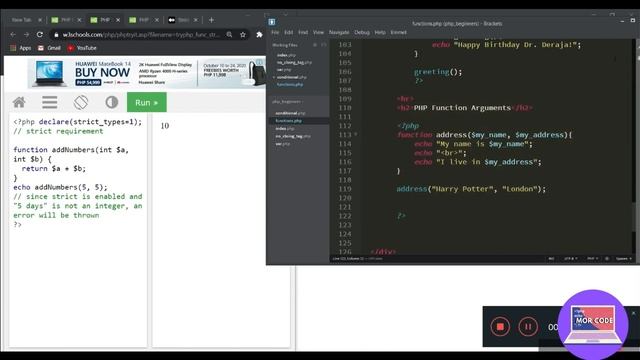This screenshot has height=360, width=640.
Task: Select conditional.php under Working Files
Action: pos(291,77)
